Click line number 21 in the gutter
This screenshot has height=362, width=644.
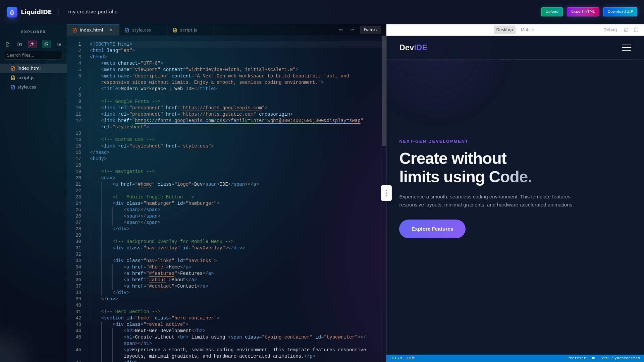(78, 184)
